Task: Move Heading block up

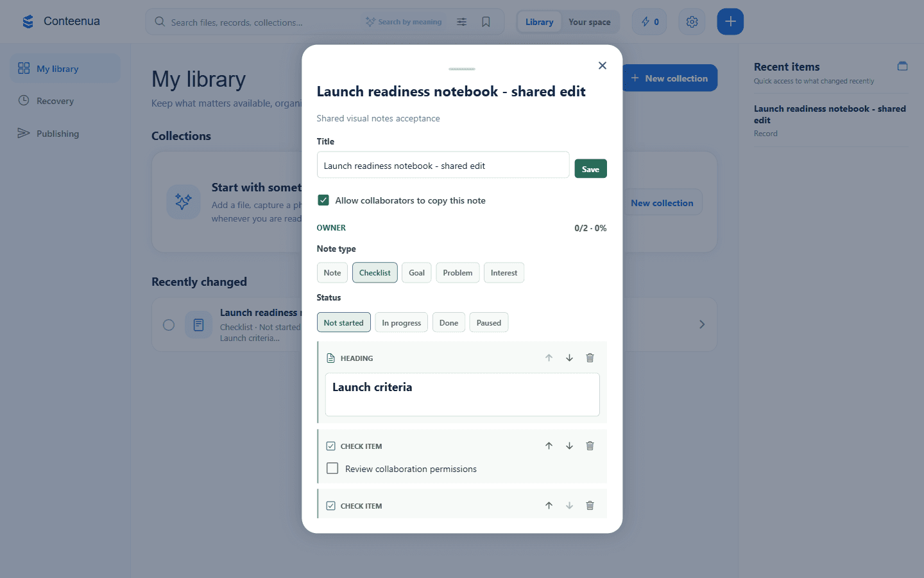Action: (549, 358)
